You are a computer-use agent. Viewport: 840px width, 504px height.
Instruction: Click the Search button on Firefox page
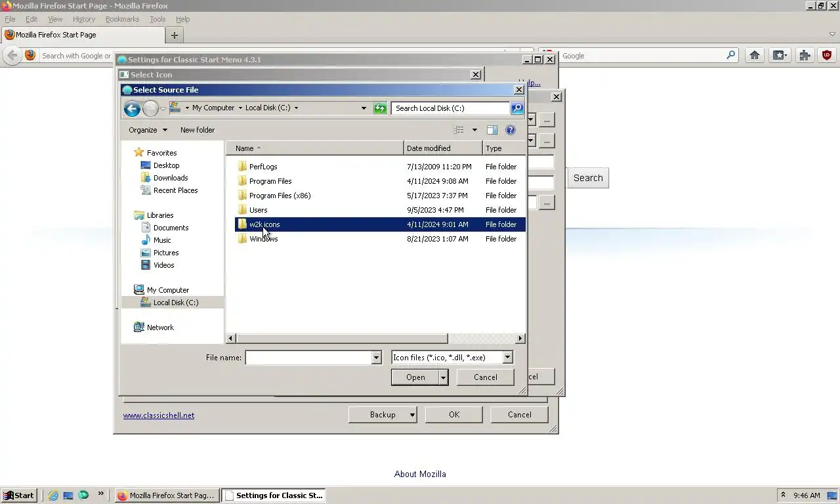coord(588,178)
